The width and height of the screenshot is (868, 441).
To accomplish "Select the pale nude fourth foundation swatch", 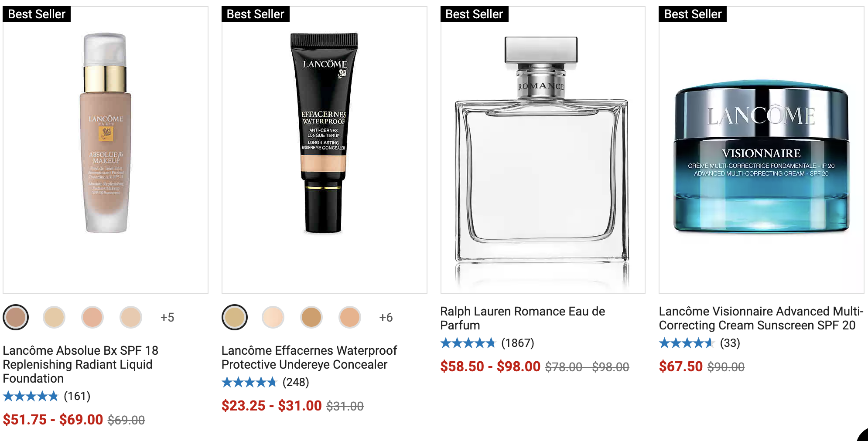I will [x=131, y=317].
